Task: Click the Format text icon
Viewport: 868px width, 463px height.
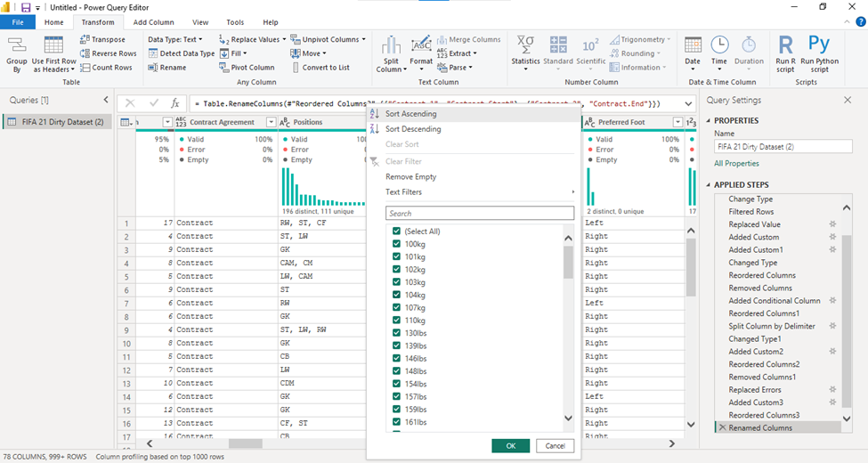Action: 421,45
